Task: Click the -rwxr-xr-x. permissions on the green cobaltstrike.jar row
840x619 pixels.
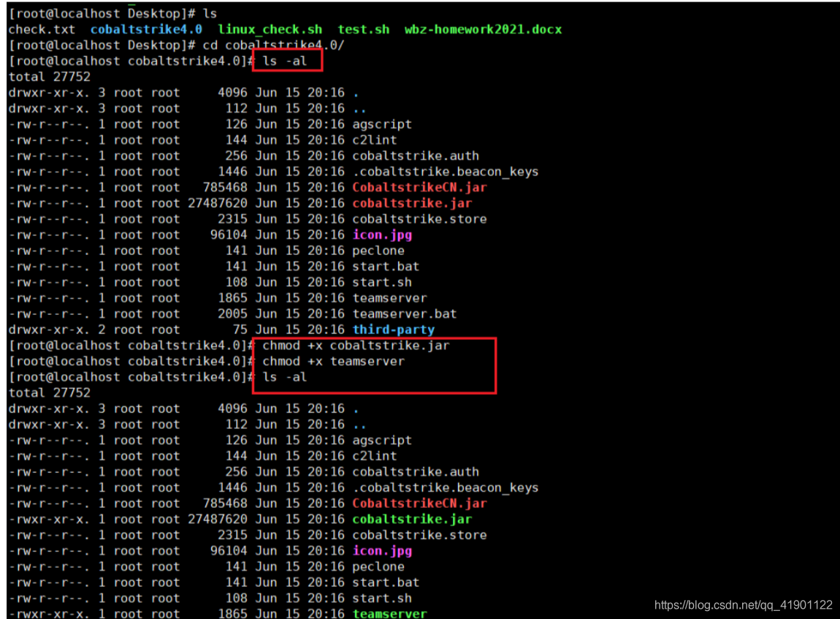Action: 49,519
